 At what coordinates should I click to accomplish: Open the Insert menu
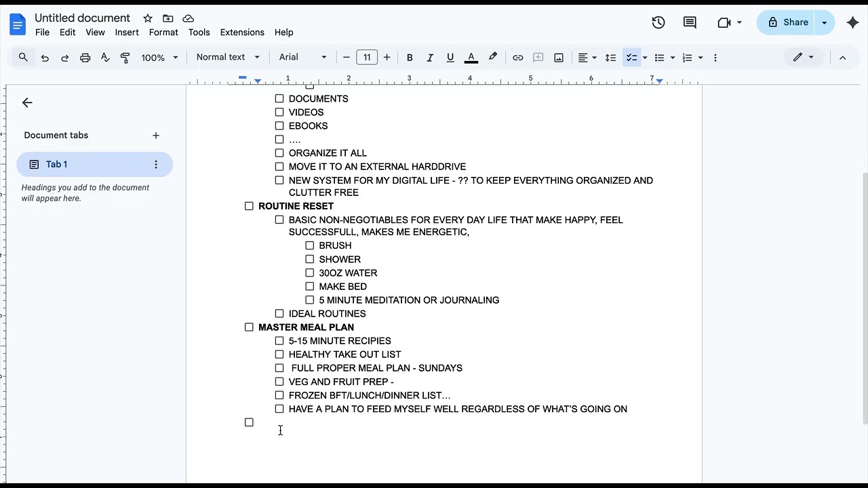coord(127,33)
